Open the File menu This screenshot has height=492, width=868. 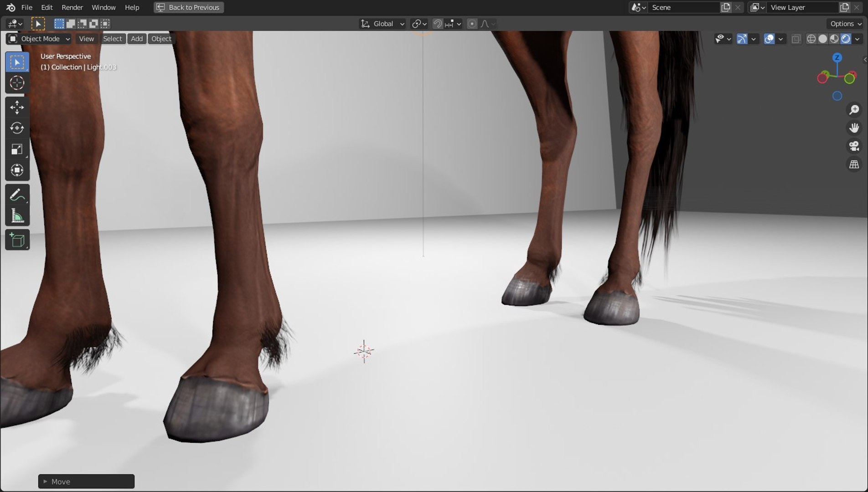tap(27, 7)
